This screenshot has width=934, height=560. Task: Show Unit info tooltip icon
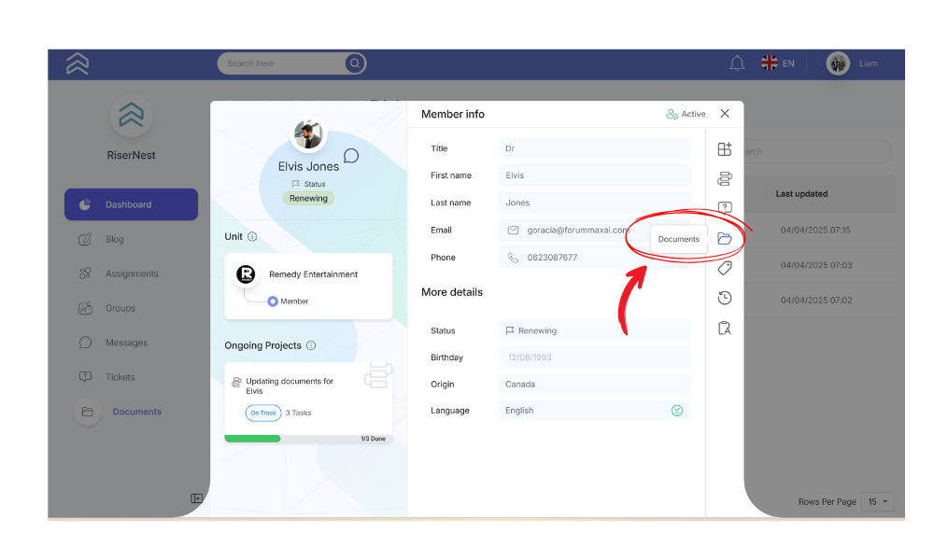coord(252,236)
